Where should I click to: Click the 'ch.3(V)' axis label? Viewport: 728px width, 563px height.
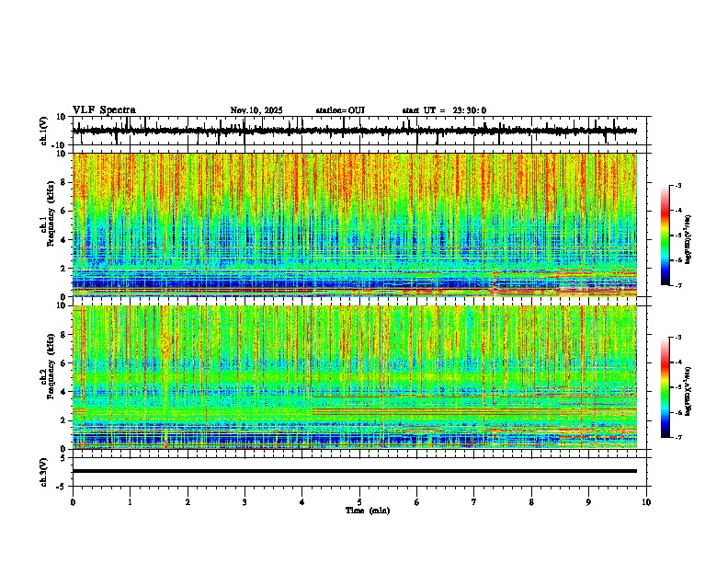(44, 472)
